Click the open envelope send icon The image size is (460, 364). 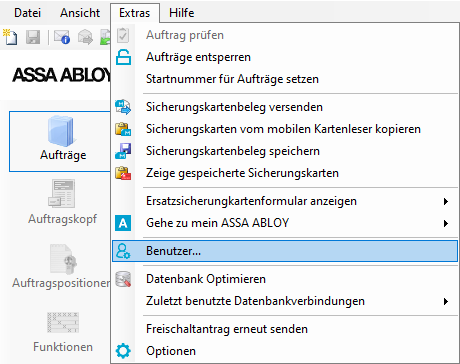coord(85,37)
